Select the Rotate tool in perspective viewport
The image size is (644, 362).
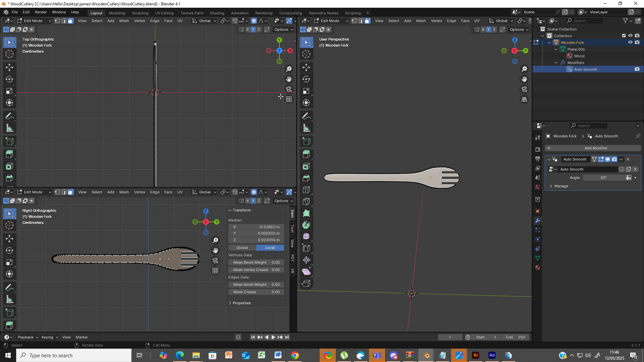[306, 79]
